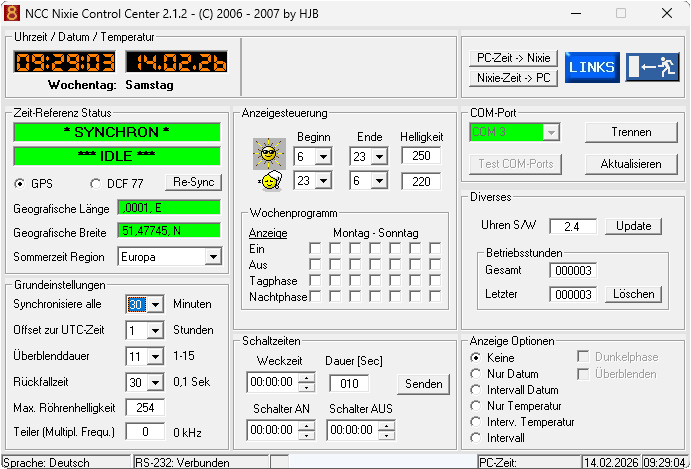Expand the Synchronisiere alle minutes dropdown
This screenshot has width=691, height=469.
(154, 304)
